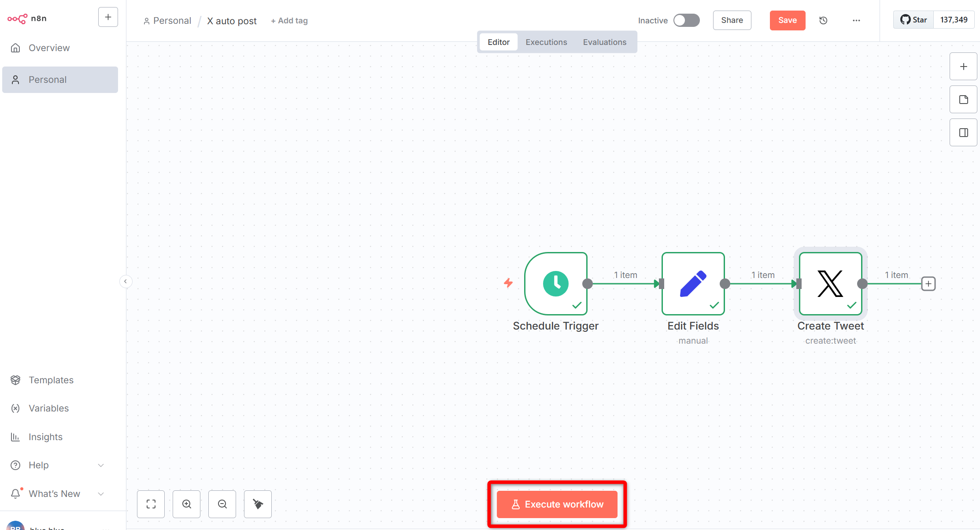
Task: Click the Insights bar chart icon
Action: click(15, 437)
